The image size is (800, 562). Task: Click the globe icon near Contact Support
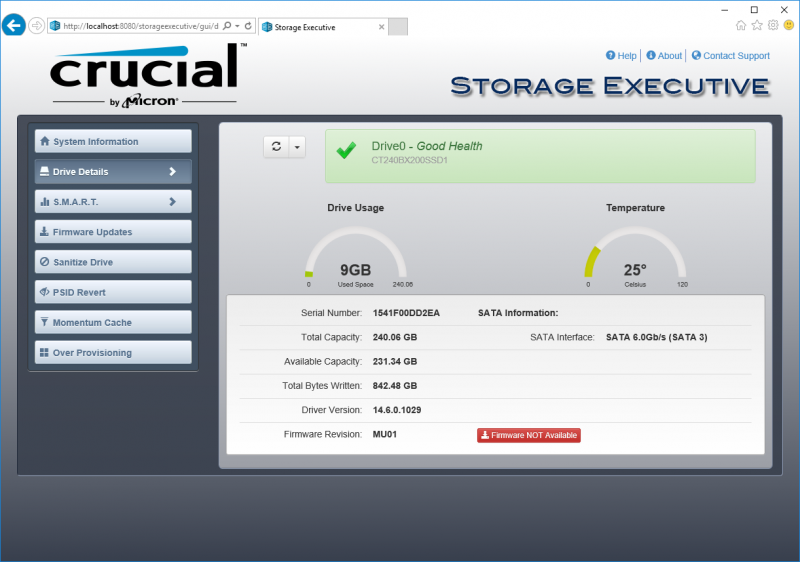tap(696, 55)
